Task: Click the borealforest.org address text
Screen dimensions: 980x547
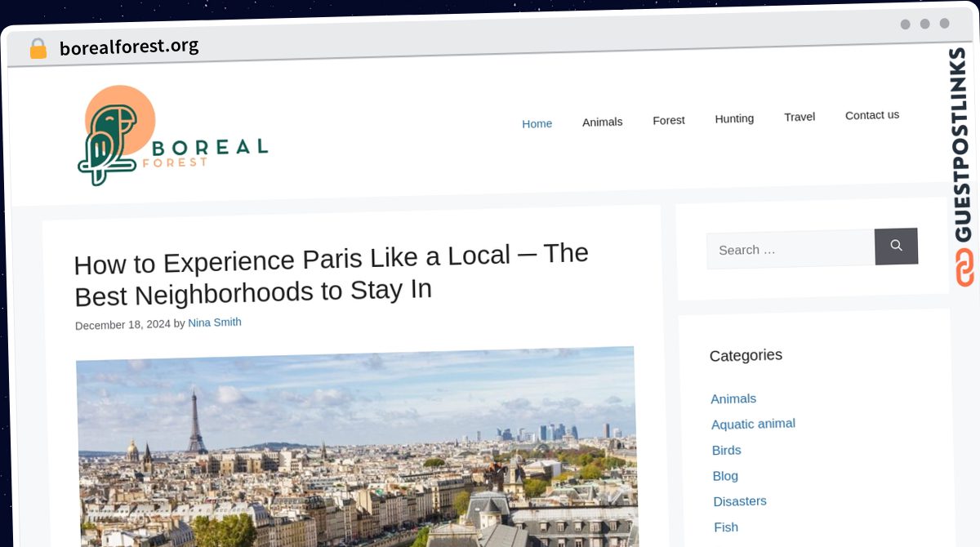Action: [x=129, y=47]
